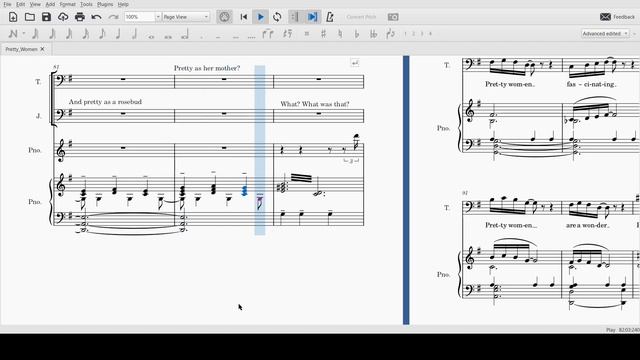
Task: Open the File menu
Action: (x=7, y=4)
